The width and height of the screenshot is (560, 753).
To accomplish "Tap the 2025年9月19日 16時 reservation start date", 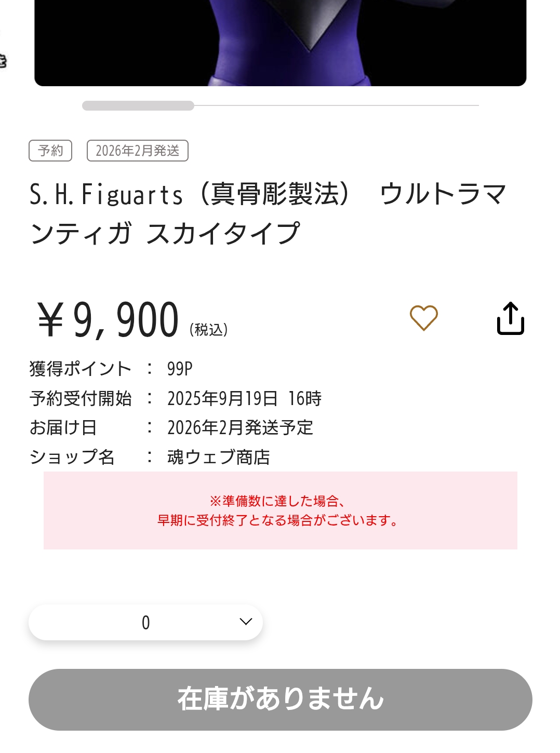I will tap(244, 398).
